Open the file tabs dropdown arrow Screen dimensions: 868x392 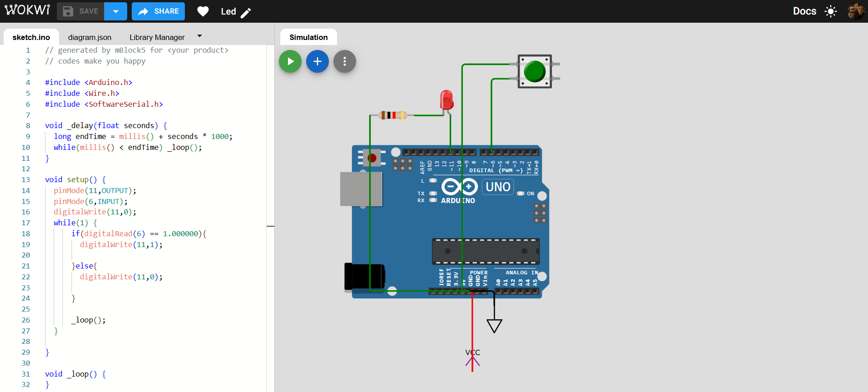click(x=199, y=36)
